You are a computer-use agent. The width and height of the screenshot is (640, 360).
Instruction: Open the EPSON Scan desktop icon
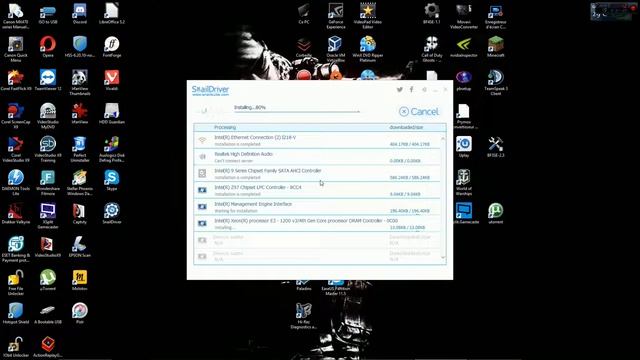[x=80, y=247]
